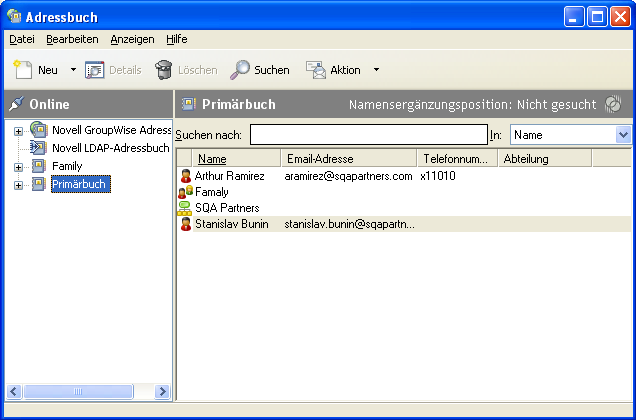Image resolution: width=636 pixels, height=420 pixels.
Task: Click Arthur Ramirez contact icon
Action: [186, 176]
